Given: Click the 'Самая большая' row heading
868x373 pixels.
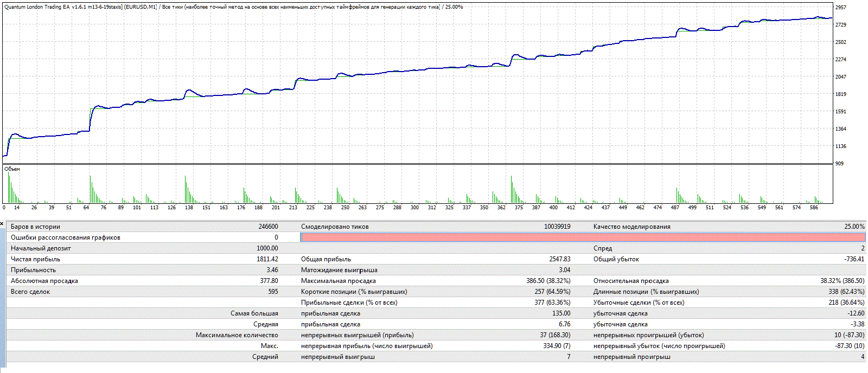Looking at the screenshot, I should coord(254,313).
